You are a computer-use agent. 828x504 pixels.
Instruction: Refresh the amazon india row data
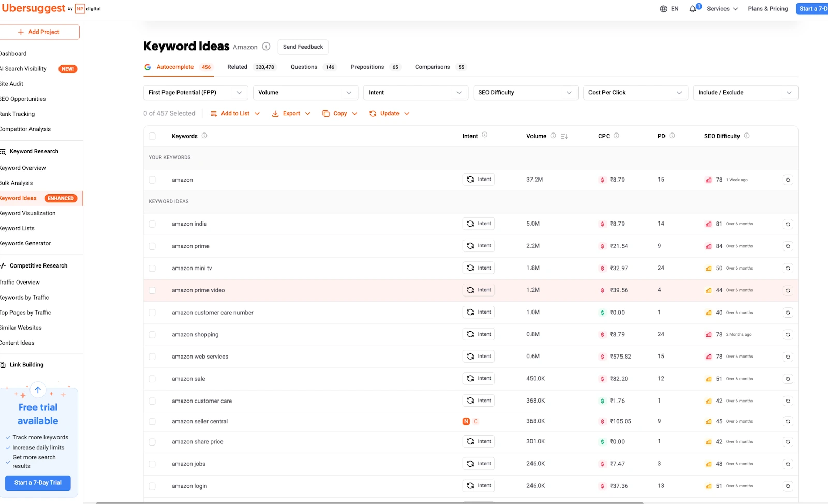point(788,224)
